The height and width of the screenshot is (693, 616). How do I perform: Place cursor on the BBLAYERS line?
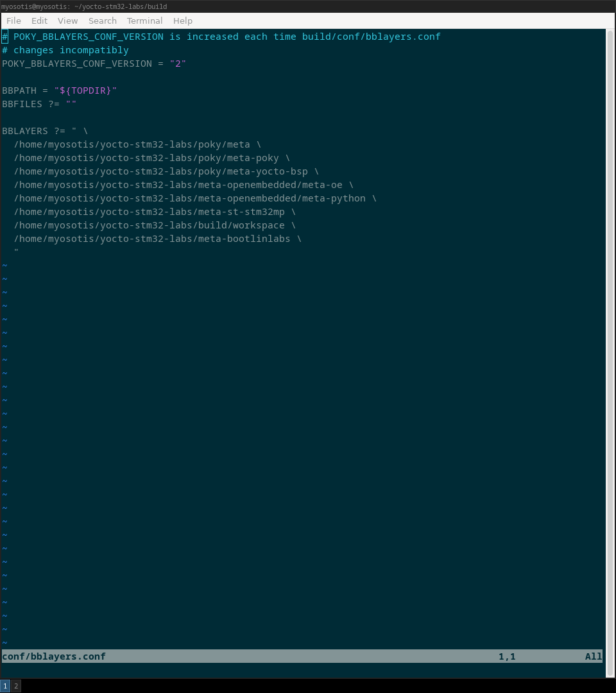[45, 131]
